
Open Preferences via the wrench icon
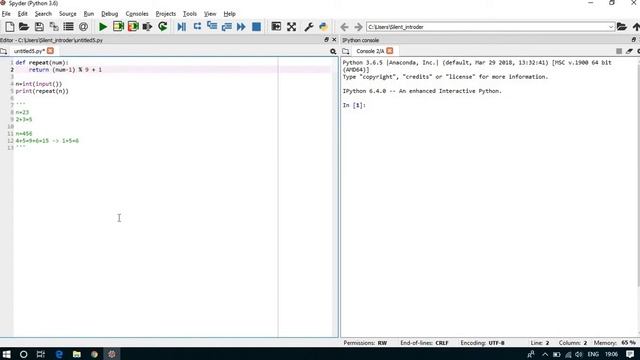pos(309,27)
